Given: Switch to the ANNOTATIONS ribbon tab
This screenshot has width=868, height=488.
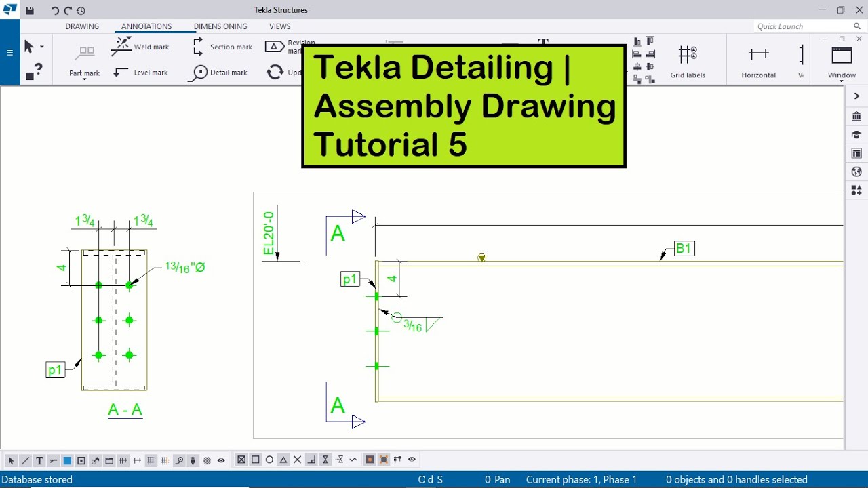Looking at the screenshot, I should 146,26.
